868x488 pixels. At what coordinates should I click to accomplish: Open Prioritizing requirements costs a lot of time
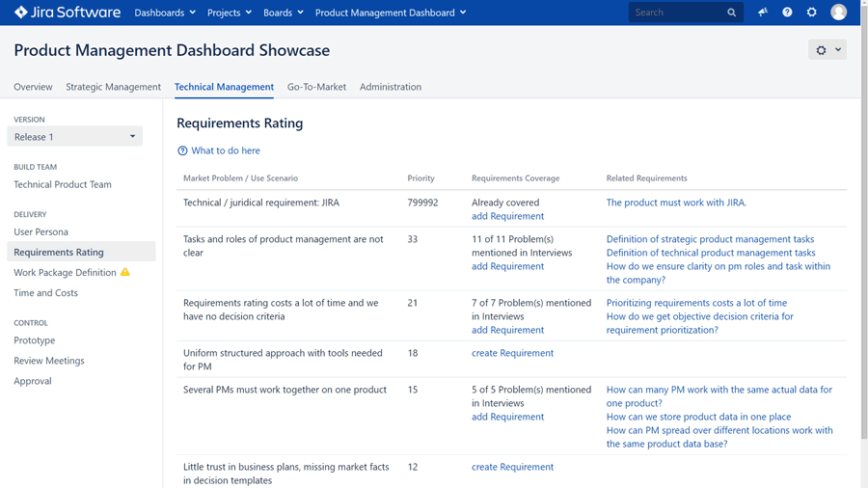696,303
